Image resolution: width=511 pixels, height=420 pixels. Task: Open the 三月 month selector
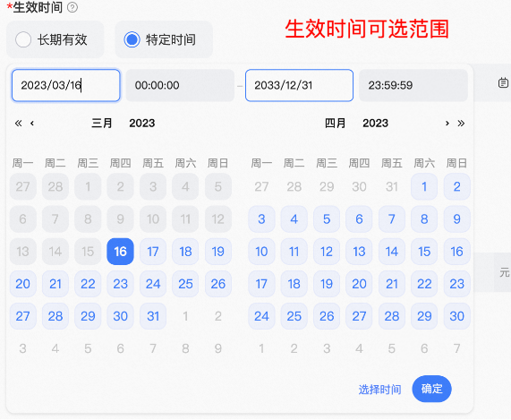tap(102, 123)
